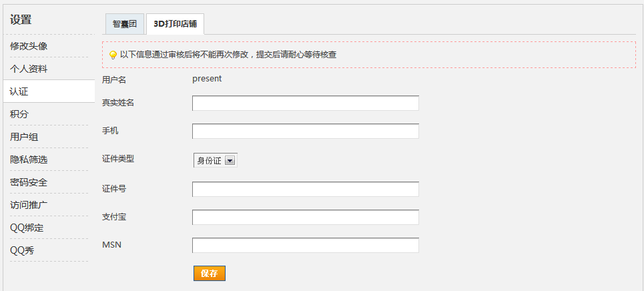Click the 支付宝 text field
Image resolution: width=644 pixels, height=291 pixels.
pyautogui.click(x=306, y=217)
